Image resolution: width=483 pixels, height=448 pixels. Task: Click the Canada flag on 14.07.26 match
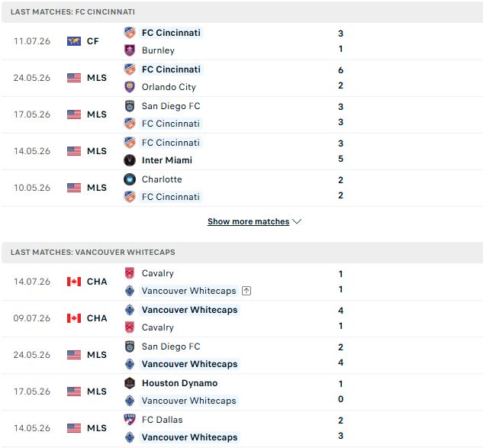coord(74,282)
